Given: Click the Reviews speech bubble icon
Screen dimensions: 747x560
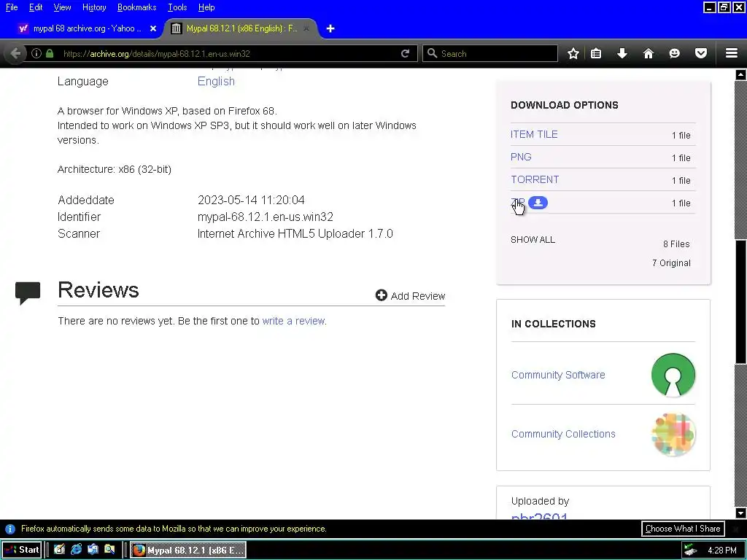Looking at the screenshot, I should (28, 293).
